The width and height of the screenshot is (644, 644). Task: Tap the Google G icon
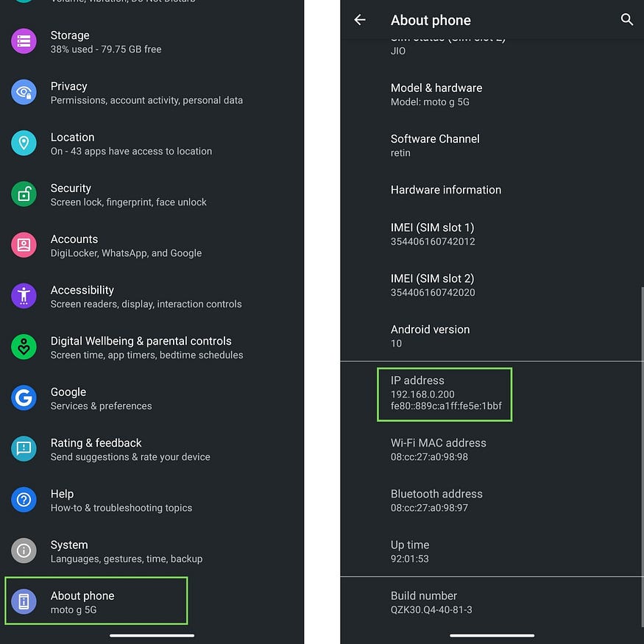[24, 397]
